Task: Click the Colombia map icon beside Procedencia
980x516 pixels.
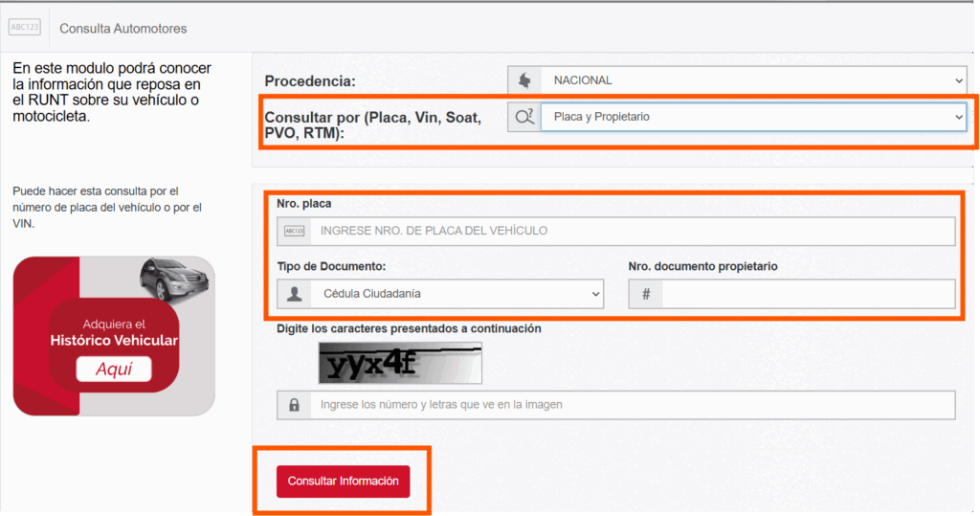Action: [x=524, y=80]
